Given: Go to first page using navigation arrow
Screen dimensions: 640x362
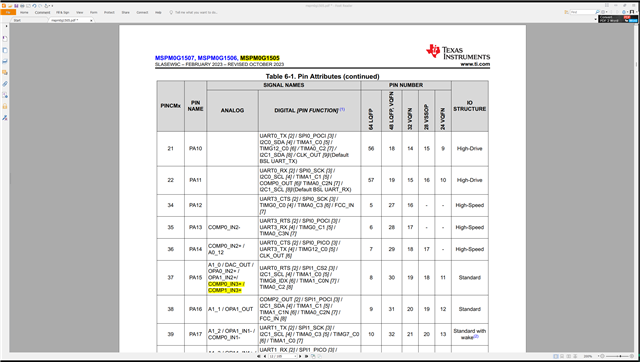Looking at the screenshot, I should (258, 356).
